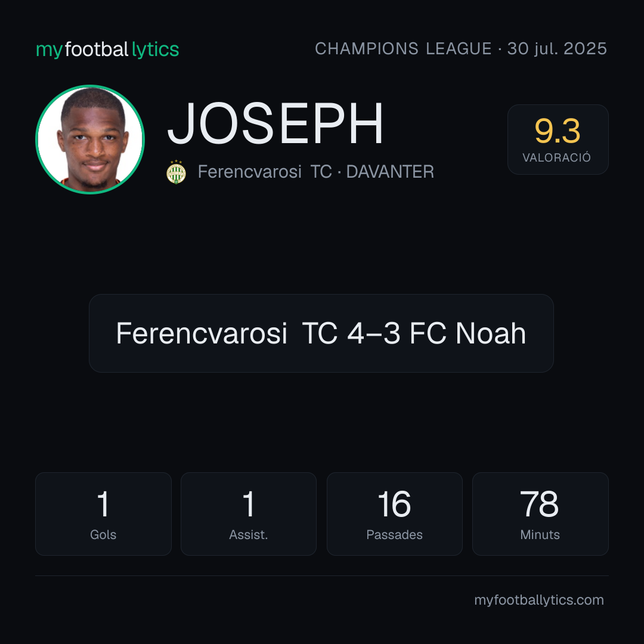Image resolution: width=644 pixels, height=644 pixels.
Task: Click the 9.3 rating number
Action: point(558,131)
